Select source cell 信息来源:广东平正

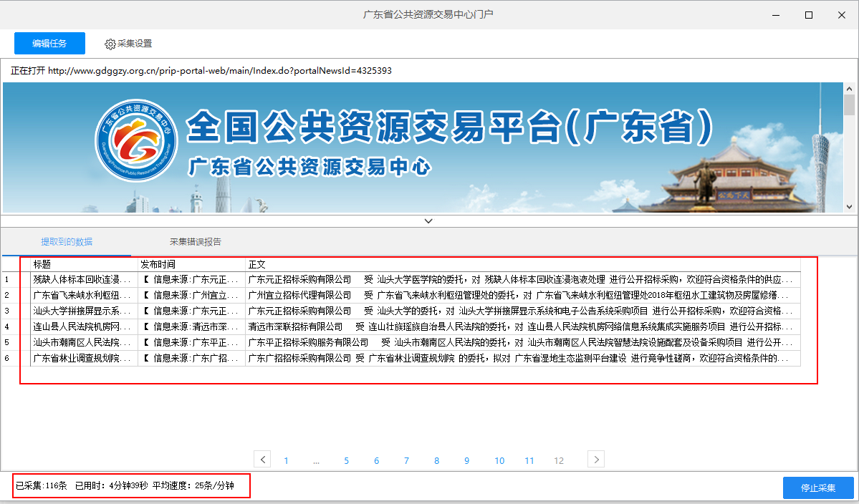[x=192, y=343]
